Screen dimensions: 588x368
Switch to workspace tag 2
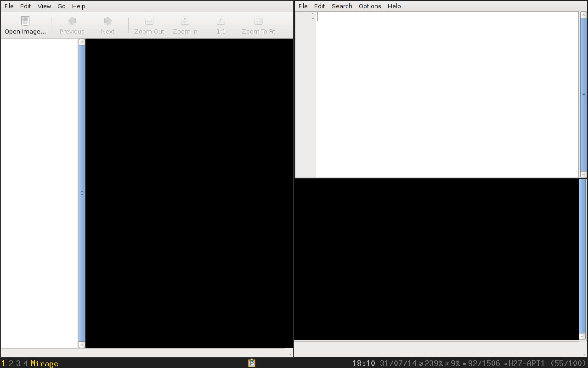(11, 363)
